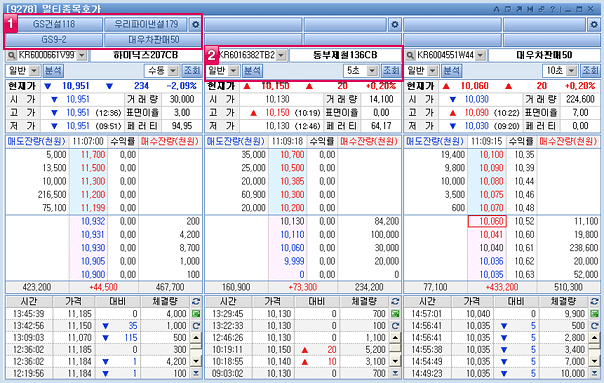Click the memo note icon in title bar
Viewport: 604px width, 383px height.
pos(508,9)
